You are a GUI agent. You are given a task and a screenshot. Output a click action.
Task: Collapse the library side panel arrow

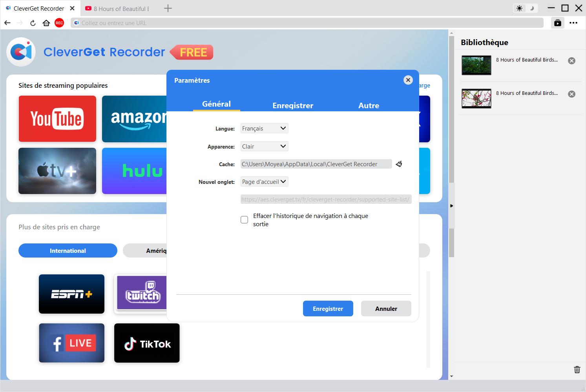coord(451,206)
